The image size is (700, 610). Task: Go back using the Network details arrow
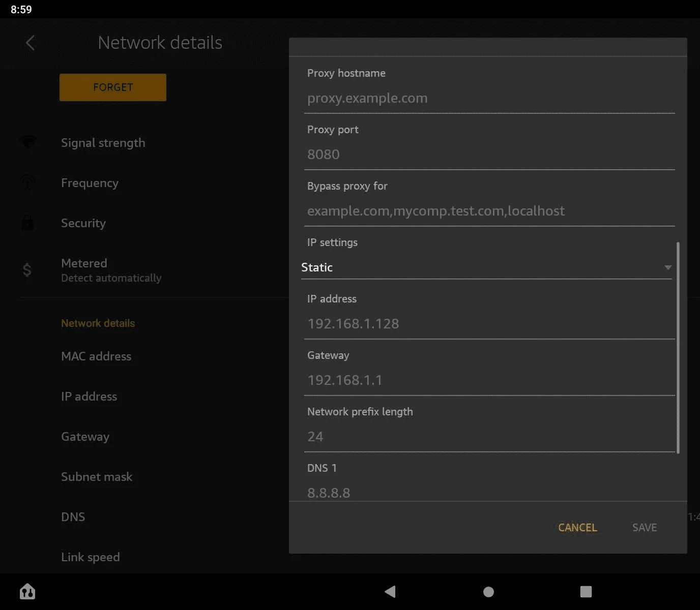pyautogui.click(x=30, y=43)
